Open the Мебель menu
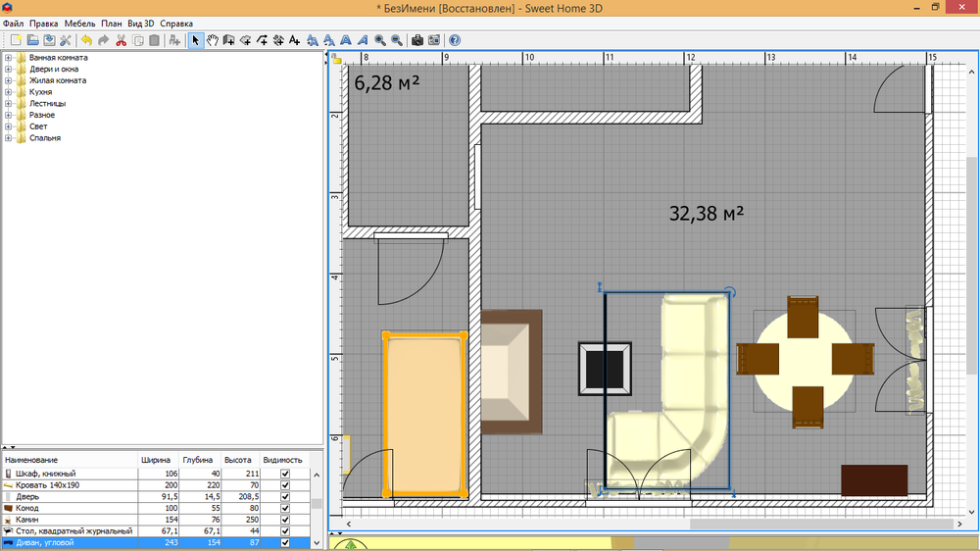 pos(80,23)
